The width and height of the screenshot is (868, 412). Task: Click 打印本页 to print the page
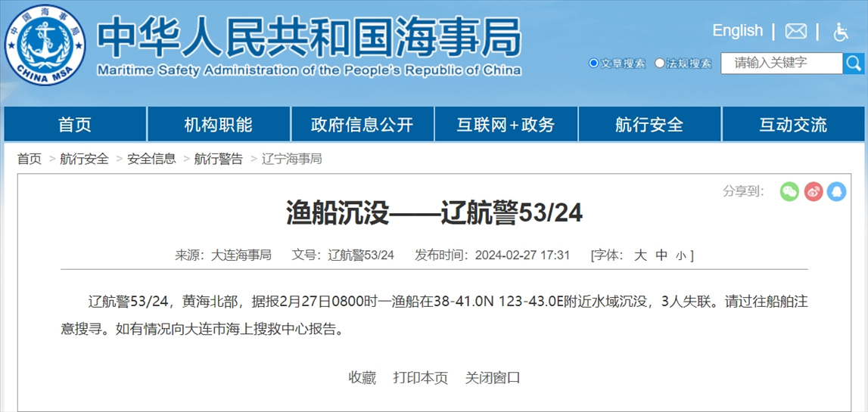pyautogui.click(x=420, y=377)
